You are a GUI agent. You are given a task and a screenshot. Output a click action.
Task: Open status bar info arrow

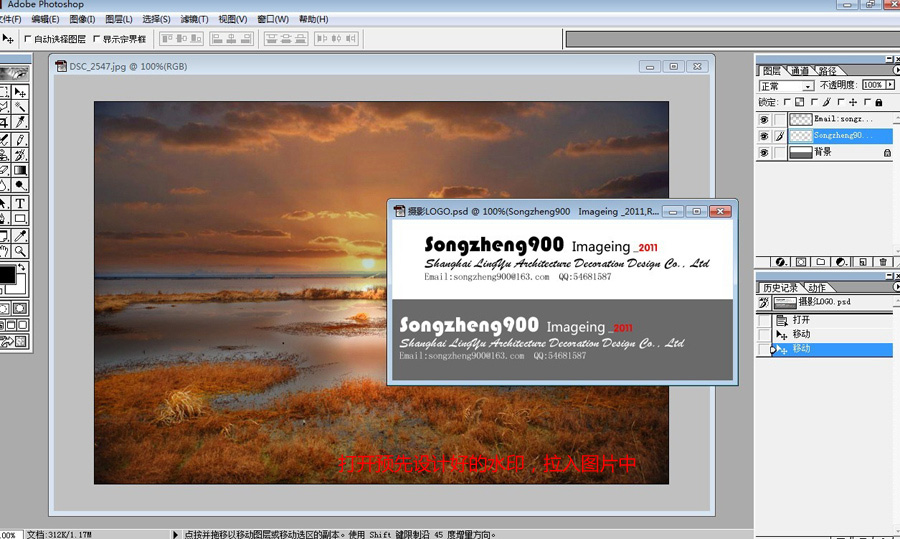click(175, 534)
